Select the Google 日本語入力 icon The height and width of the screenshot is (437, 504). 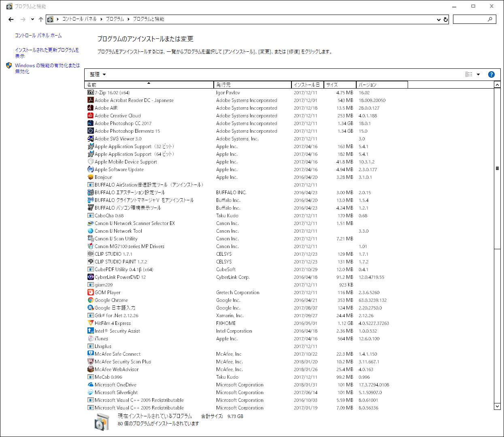(x=91, y=308)
